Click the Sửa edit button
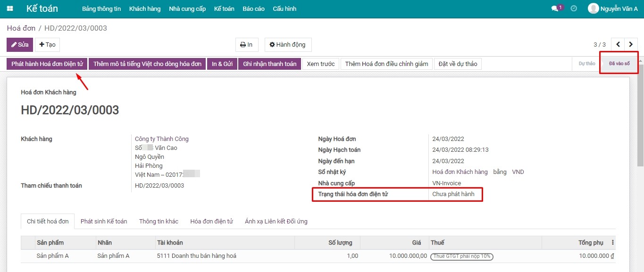This screenshot has width=644, height=272. [20, 45]
